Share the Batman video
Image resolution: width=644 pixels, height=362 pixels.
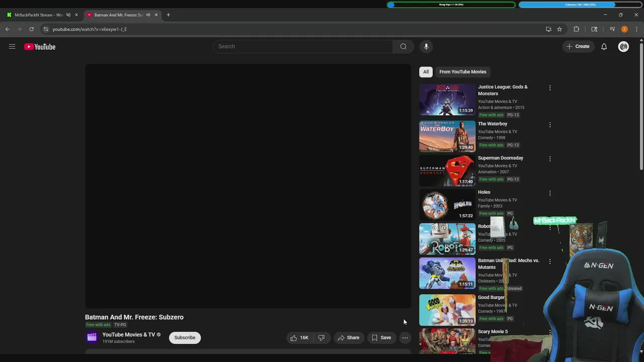point(349,338)
